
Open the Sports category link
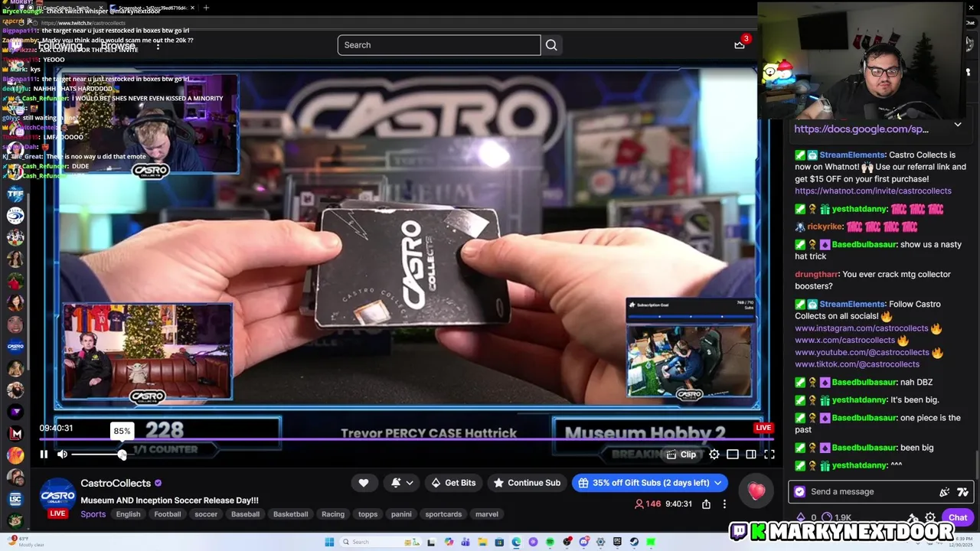pos(93,514)
